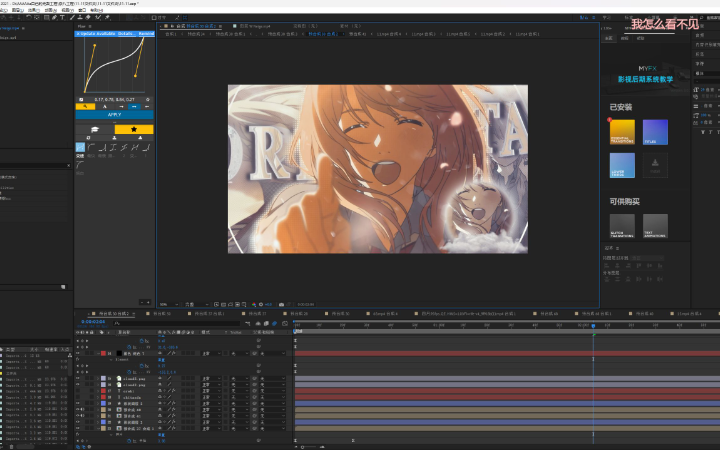The image size is (720, 450).
Task: Click the stopwatch icon below layer 14 Element
Action: click(x=141, y=366)
